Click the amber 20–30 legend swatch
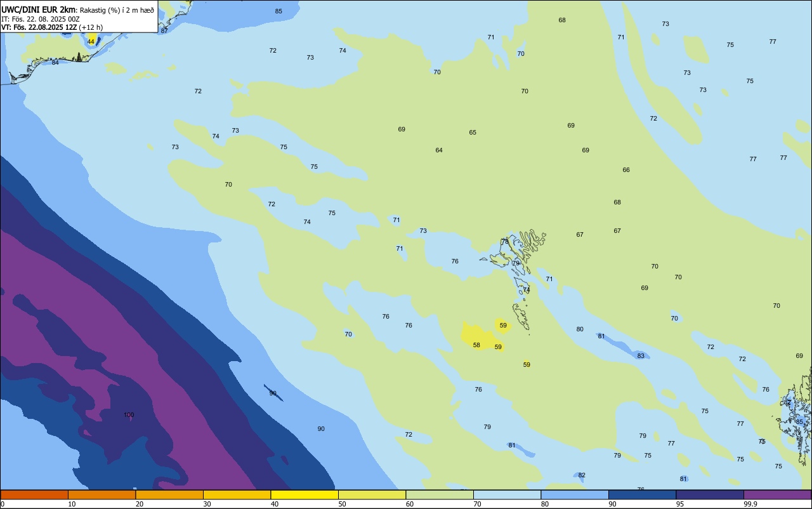 click(x=169, y=494)
